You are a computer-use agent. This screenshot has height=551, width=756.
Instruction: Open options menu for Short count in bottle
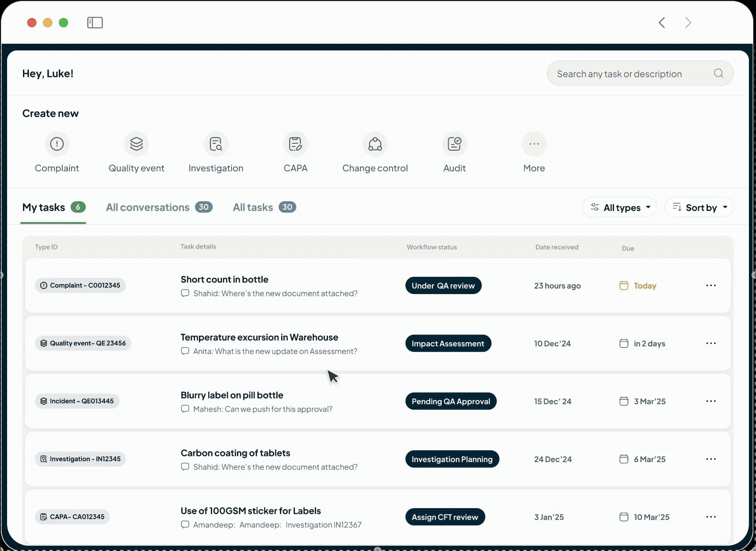(710, 286)
